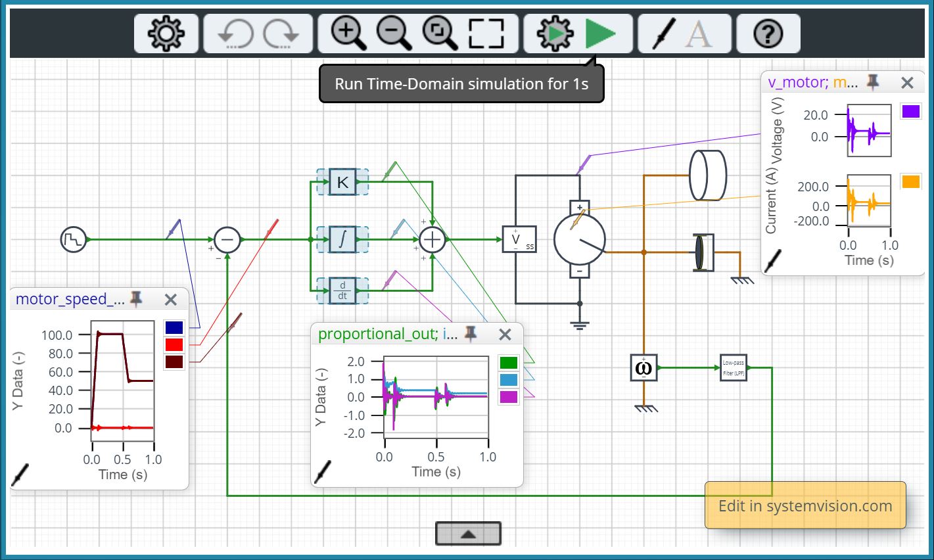Pin the motor_speed graph panel
This screenshot has width=934, height=560.
136,299
